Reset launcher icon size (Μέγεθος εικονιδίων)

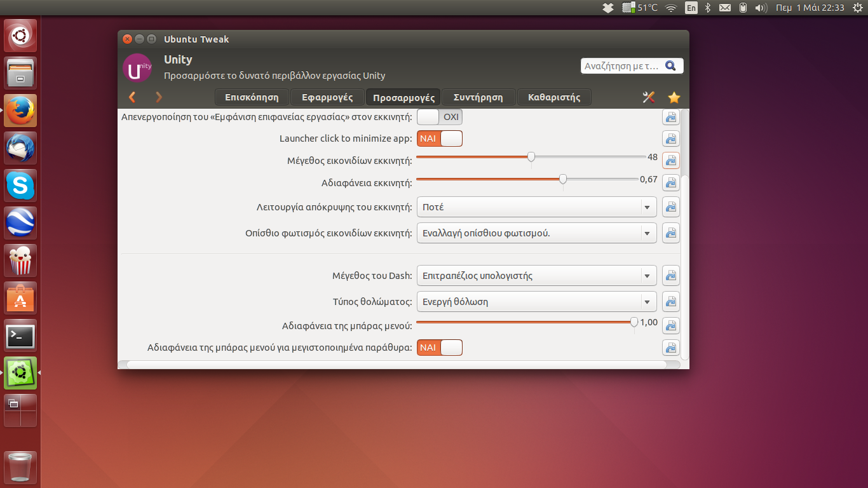[x=671, y=161]
